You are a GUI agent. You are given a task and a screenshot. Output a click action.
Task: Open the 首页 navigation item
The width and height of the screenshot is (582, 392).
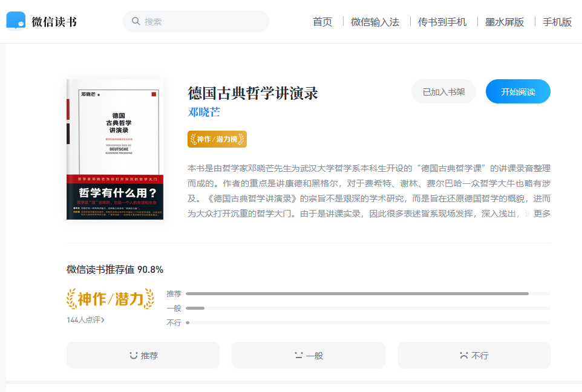[322, 22]
